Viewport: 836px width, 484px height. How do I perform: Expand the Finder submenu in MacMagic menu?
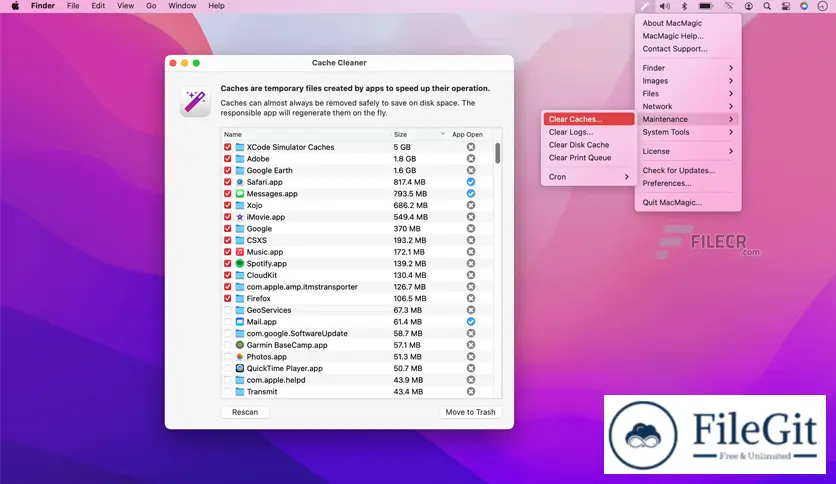(688, 68)
